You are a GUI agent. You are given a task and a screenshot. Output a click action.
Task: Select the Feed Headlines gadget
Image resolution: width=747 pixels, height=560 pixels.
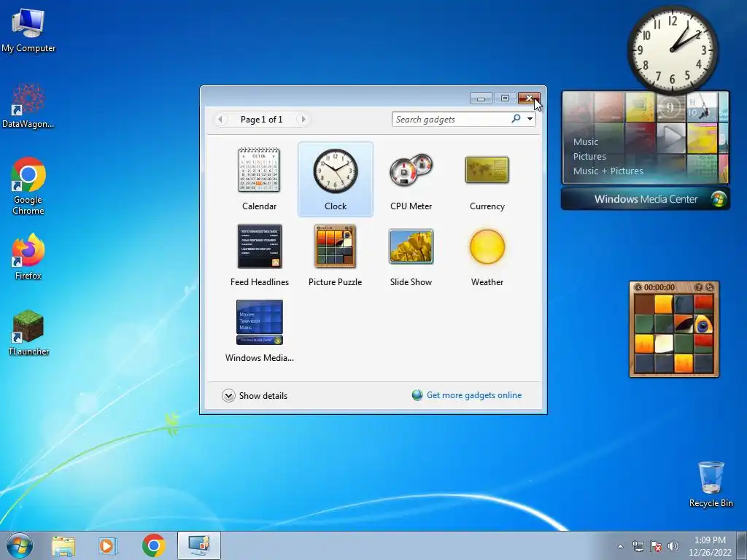click(259, 254)
